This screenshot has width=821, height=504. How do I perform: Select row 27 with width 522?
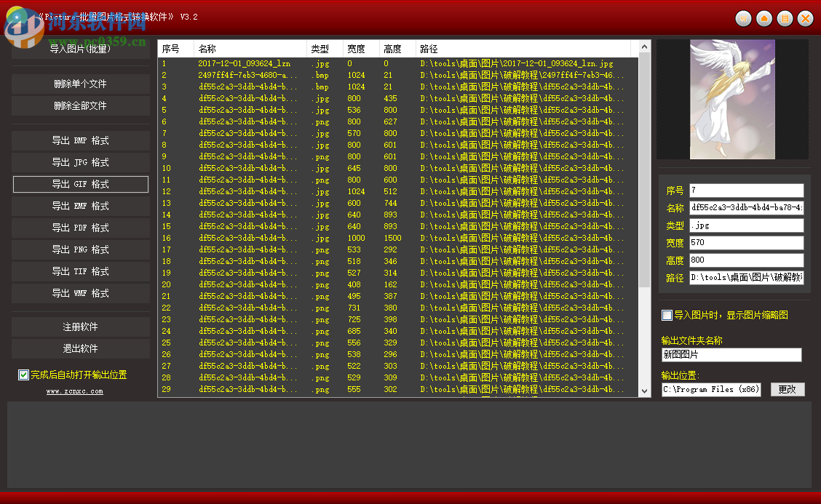click(398, 366)
